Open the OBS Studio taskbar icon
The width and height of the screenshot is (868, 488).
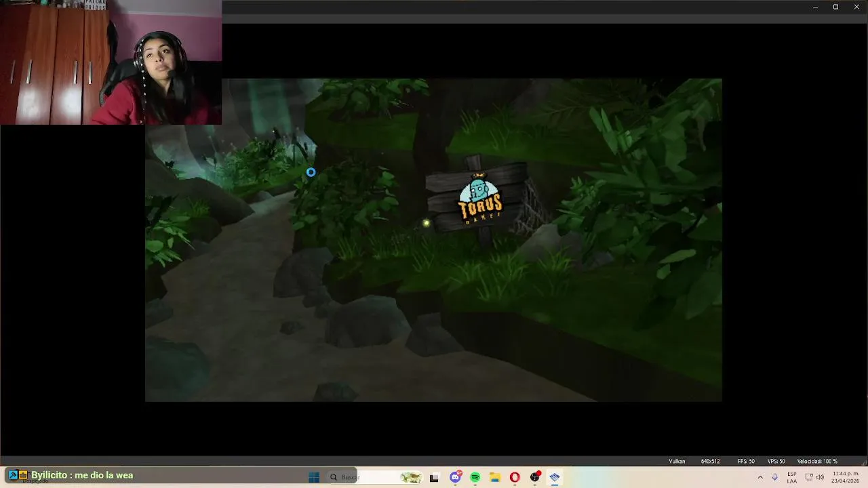click(535, 477)
